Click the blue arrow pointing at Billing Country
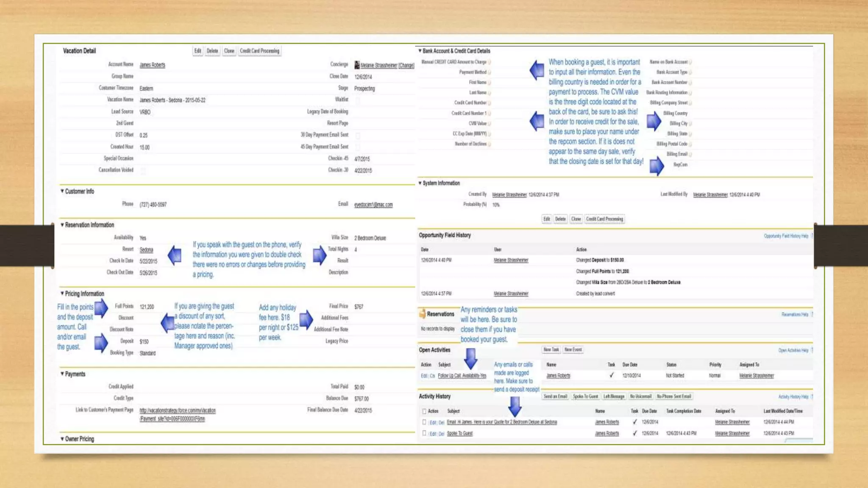The width and height of the screenshot is (868, 488). click(x=654, y=121)
